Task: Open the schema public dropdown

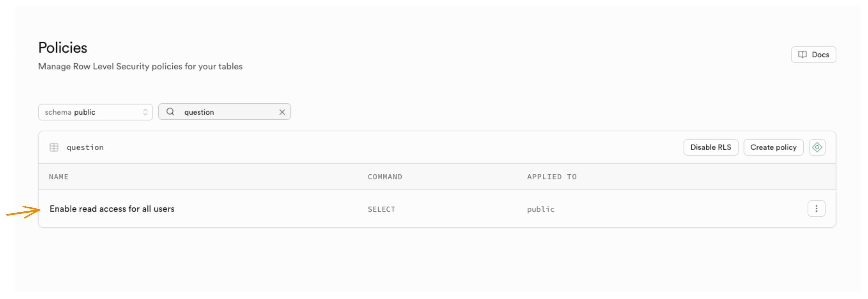Action: (95, 112)
